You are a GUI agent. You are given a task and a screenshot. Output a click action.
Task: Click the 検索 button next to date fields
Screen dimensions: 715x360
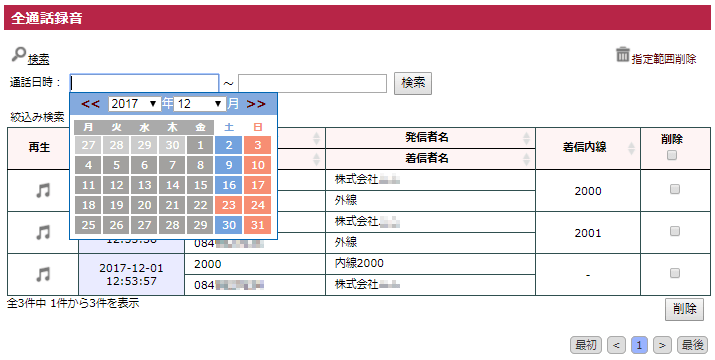[413, 83]
